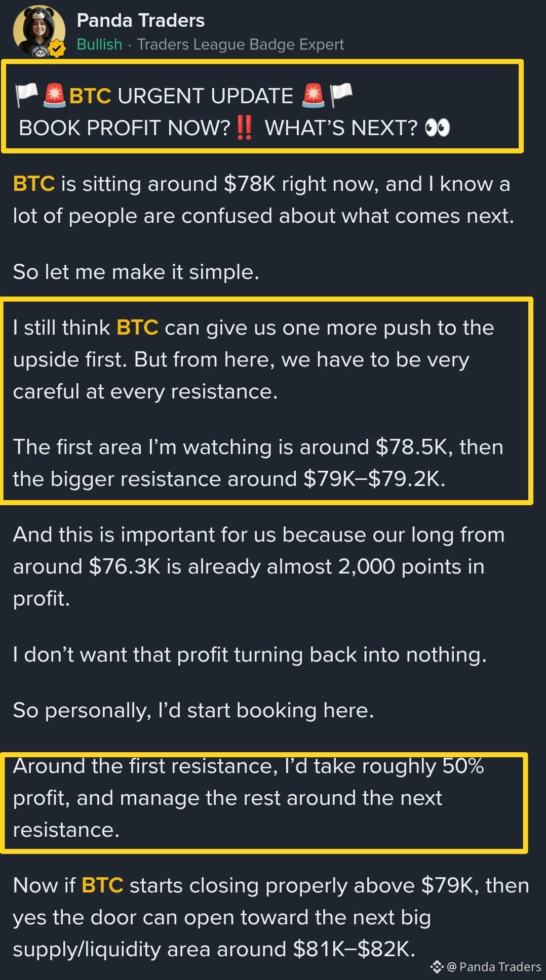546x980 pixels.
Task: Click the siren emoji before BTC
Action: pyautogui.click(x=54, y=95)
